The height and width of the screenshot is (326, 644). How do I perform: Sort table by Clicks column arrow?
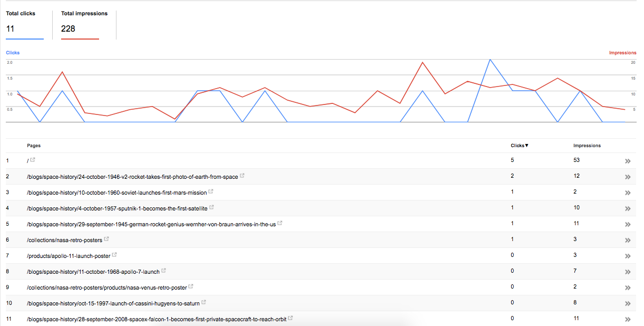click(526, 146)
